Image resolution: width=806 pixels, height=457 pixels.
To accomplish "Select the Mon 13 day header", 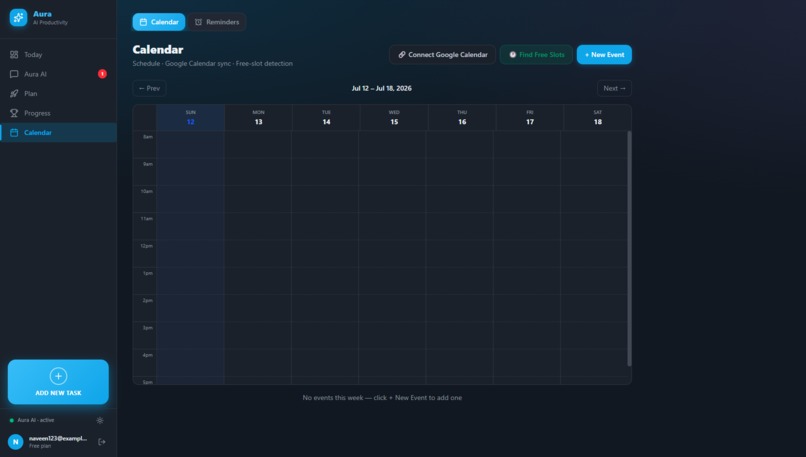I will pos(259,118).
